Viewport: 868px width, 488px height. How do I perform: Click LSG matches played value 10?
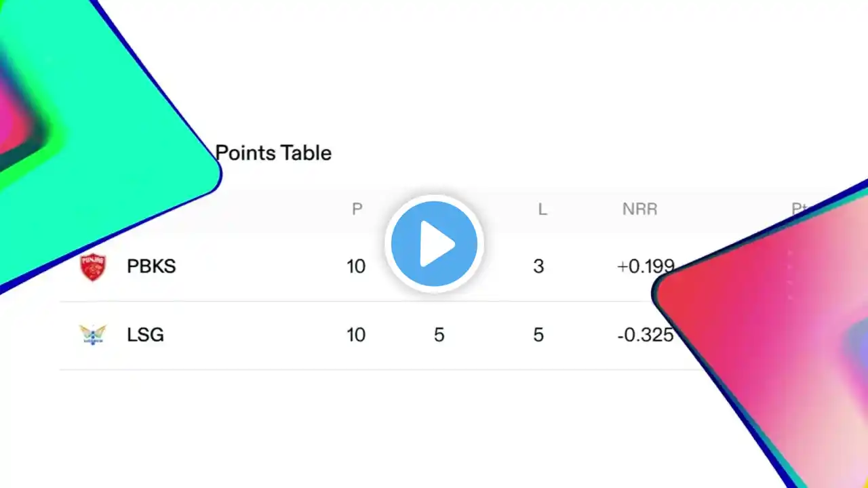356,335
